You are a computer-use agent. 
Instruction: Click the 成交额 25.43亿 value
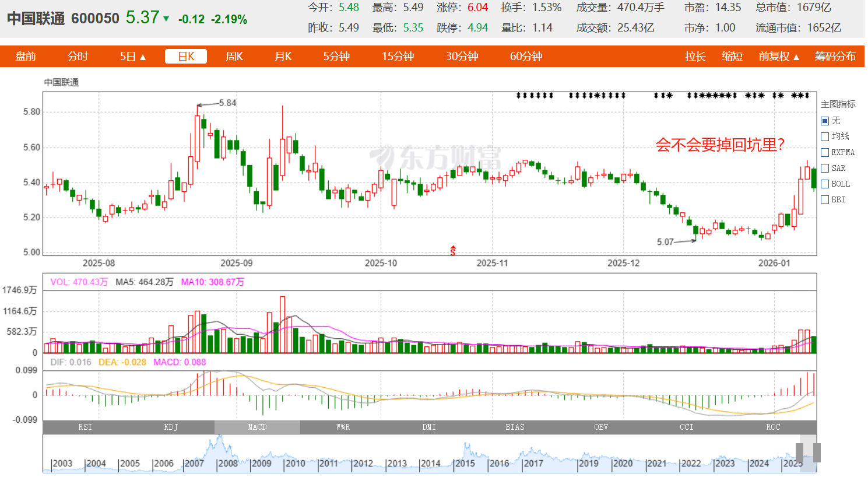(x=636, y=27)
